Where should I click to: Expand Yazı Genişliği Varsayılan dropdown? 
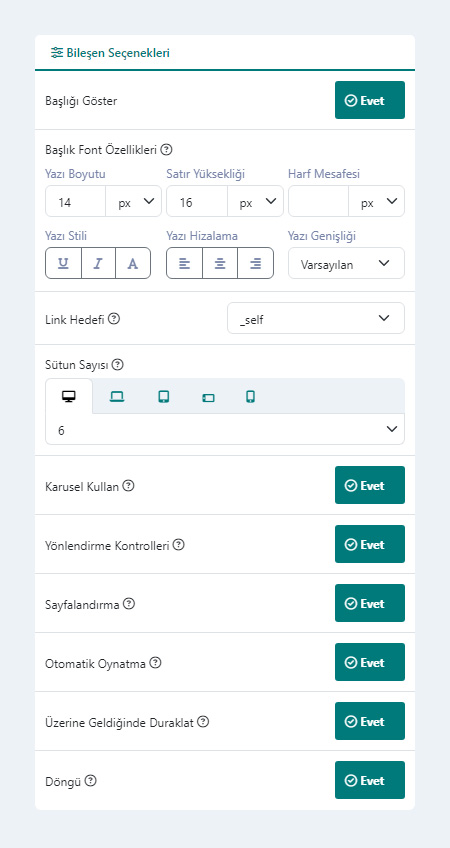pos(346,263)
